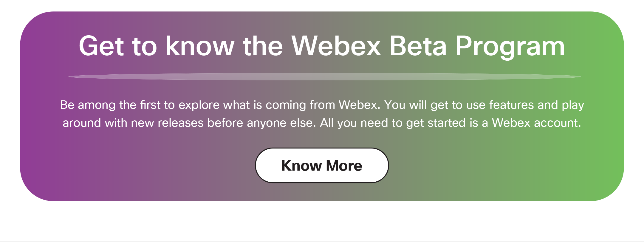Click the thin black line at page bottom
The width and height of the screenshot is (644, 242).
(x=322, y=241)
